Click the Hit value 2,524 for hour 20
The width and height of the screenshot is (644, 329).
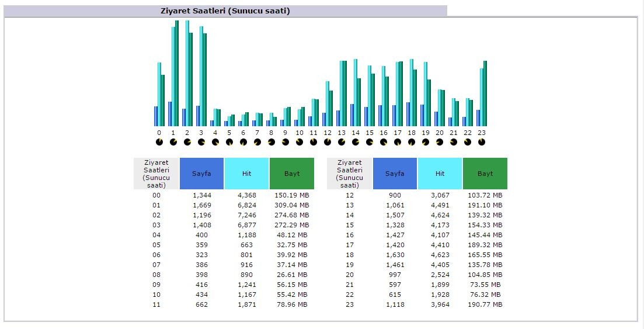click(440, 275)
